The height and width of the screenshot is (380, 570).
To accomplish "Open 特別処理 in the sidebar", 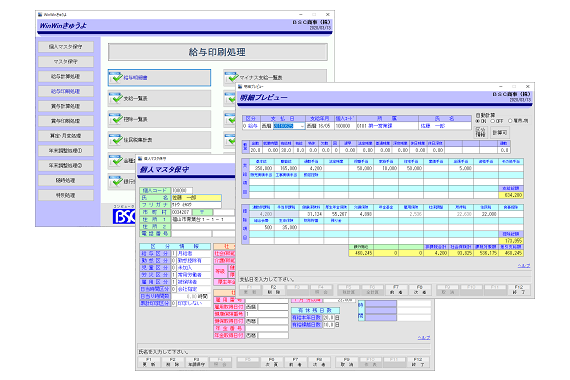I will 66,195.
